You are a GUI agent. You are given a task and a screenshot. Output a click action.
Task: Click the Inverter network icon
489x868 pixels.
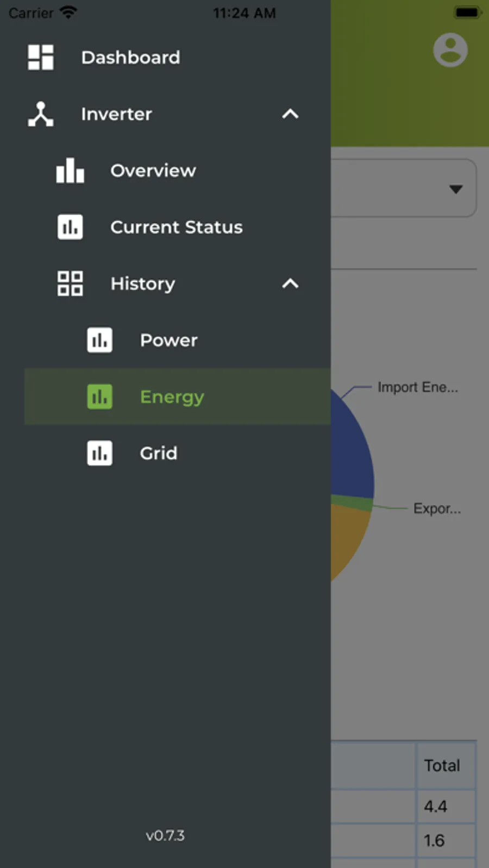click(x=41, y=114)
